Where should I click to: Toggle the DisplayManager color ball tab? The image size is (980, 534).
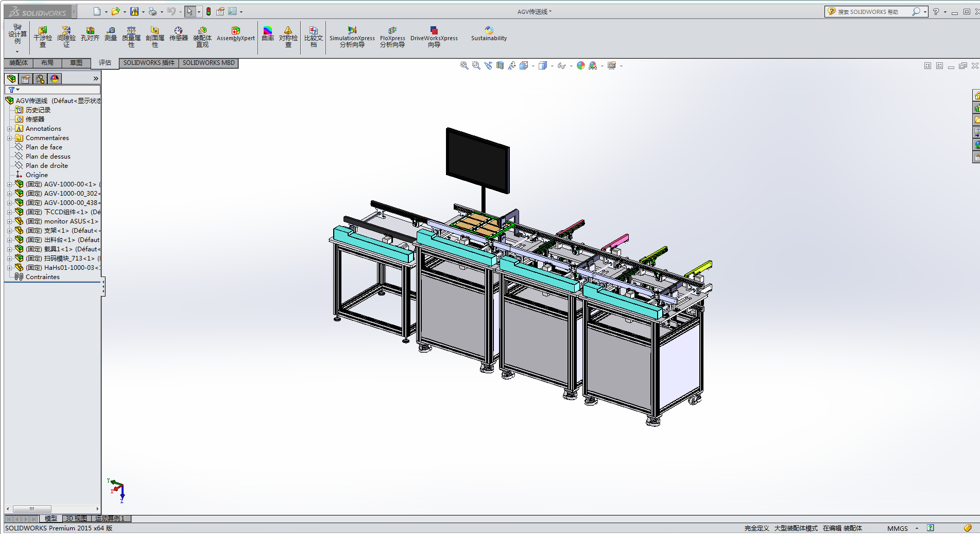point(55,79)
